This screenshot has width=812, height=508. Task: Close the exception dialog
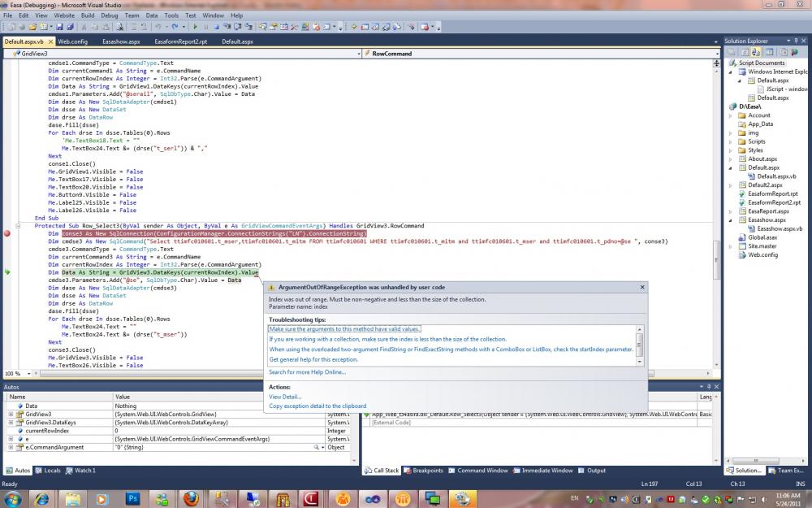(642, 287)
